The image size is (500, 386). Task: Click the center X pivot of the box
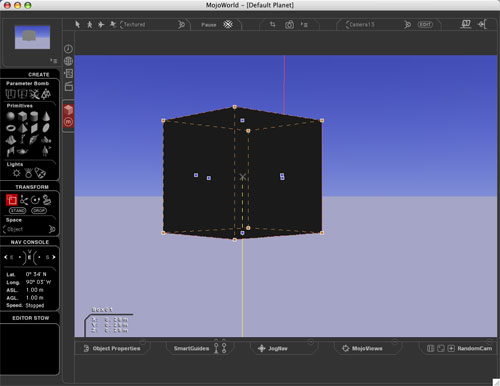[x=243, y=177]
